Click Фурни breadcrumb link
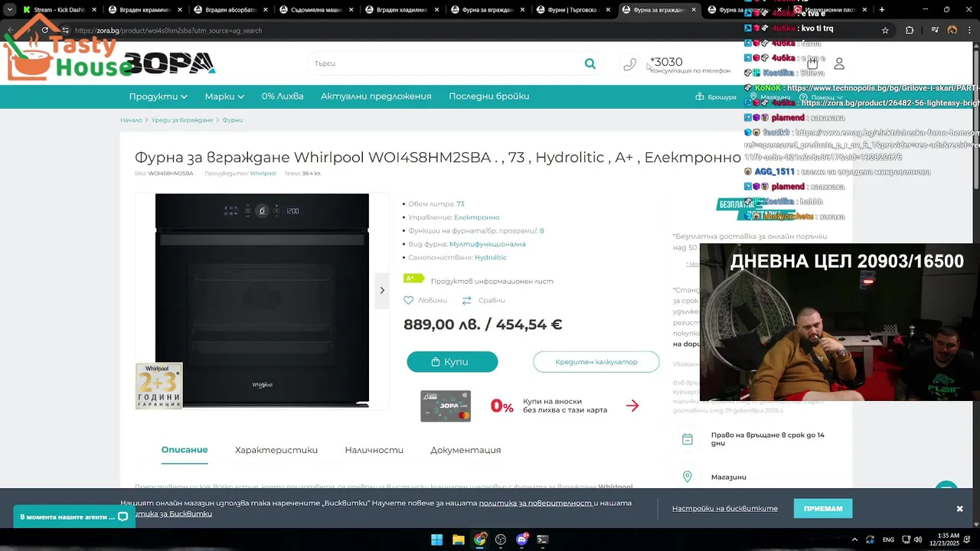 (233, 120)
